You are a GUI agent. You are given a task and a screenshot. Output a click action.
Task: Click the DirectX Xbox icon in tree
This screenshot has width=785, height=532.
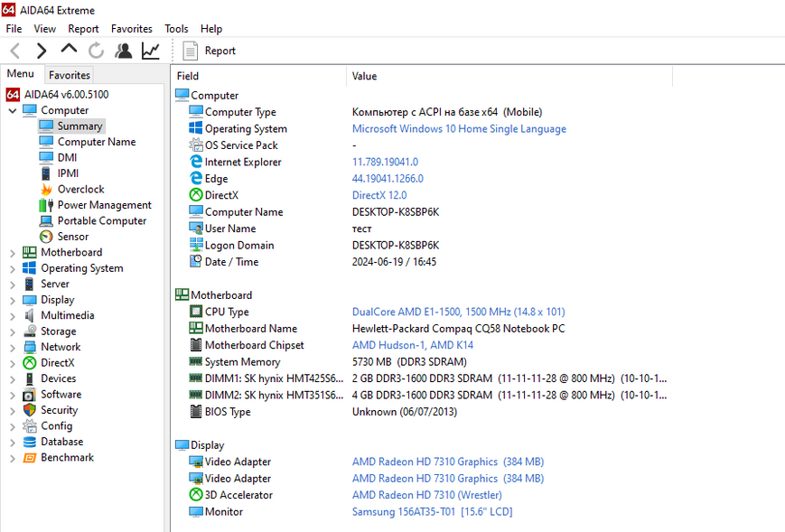pos(30,363)
